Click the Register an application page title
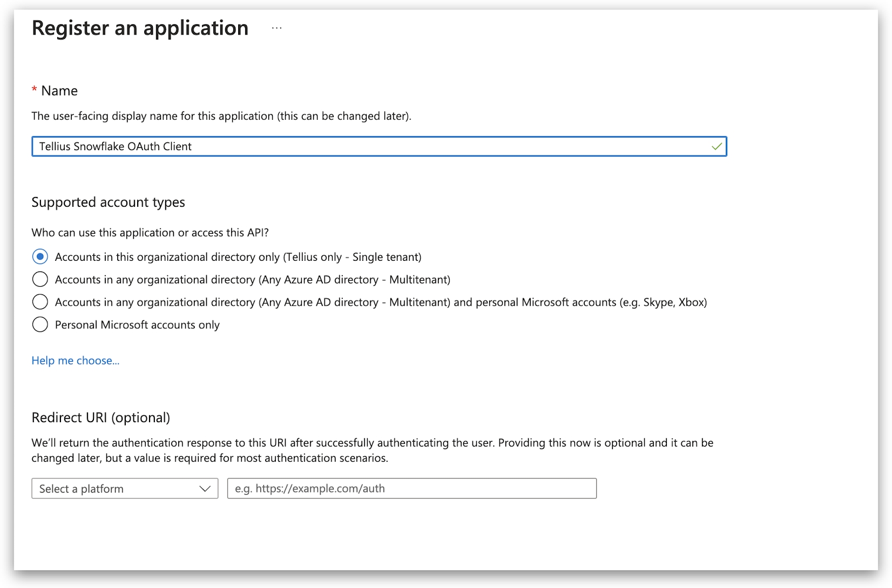Screen dimensions: 892x588 pyautogui.click(x=140, y=28)
